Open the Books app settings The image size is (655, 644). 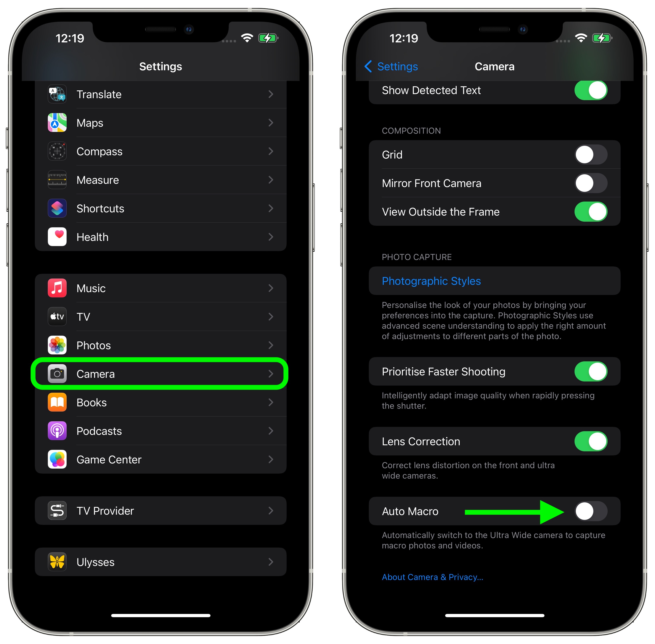[x=159, y=403]
